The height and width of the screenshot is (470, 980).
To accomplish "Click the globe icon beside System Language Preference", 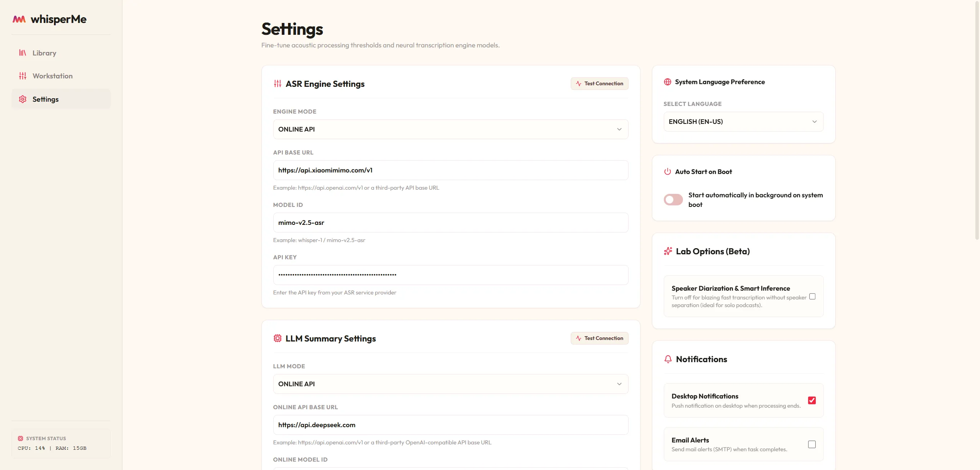I will pyautogui.click(x=668, y=82).
